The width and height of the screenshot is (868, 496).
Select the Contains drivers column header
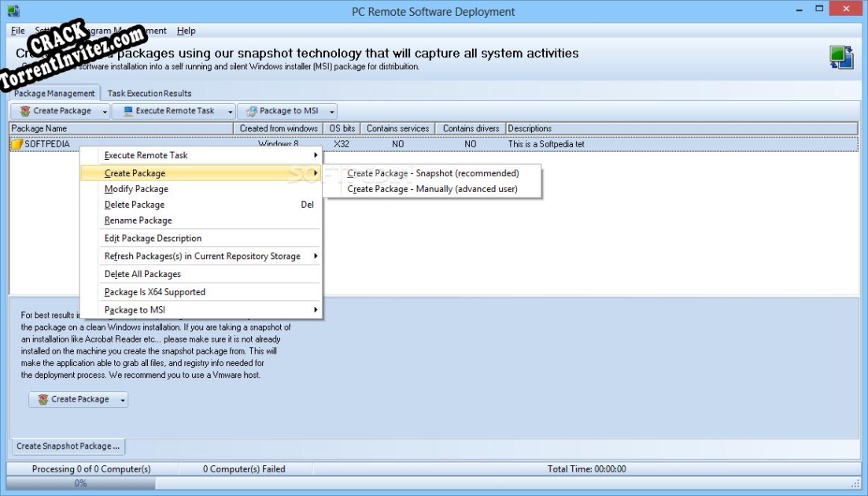click(470, 128)
